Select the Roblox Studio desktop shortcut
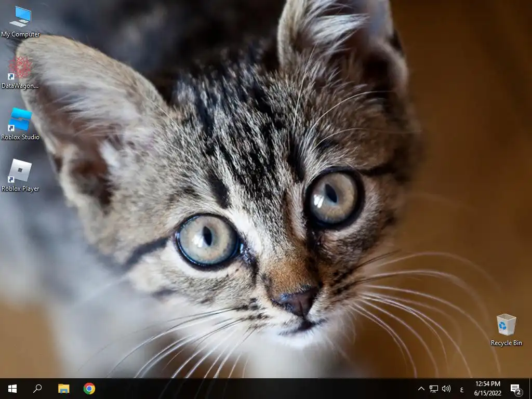Image resolution: width=532 pixels, height=399 pixels. (20, 124)
